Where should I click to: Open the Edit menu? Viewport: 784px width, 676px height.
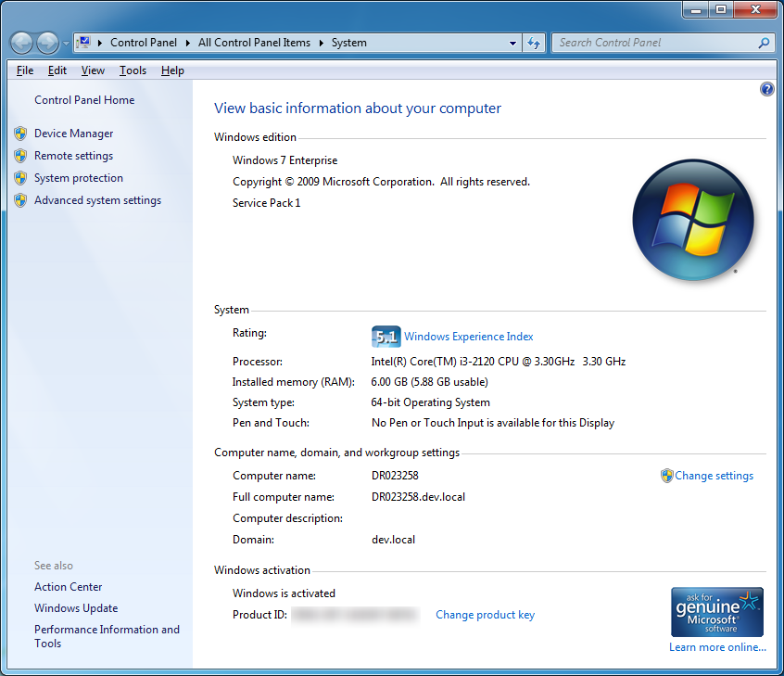click(x=57, y=70)
